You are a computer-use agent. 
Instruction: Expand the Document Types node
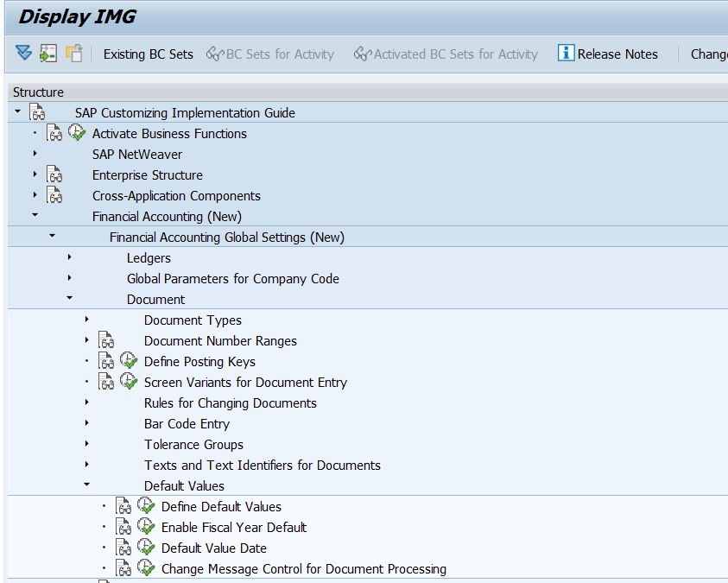[x=87, y=319]
